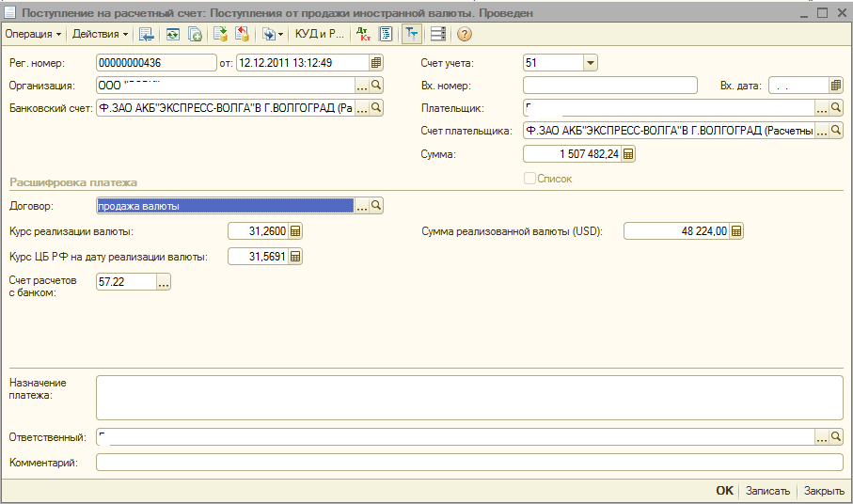The height and width of the screenshot is (504, 853).
Task: Click the Комментарий input field
Action: click(x=469, y=463)
